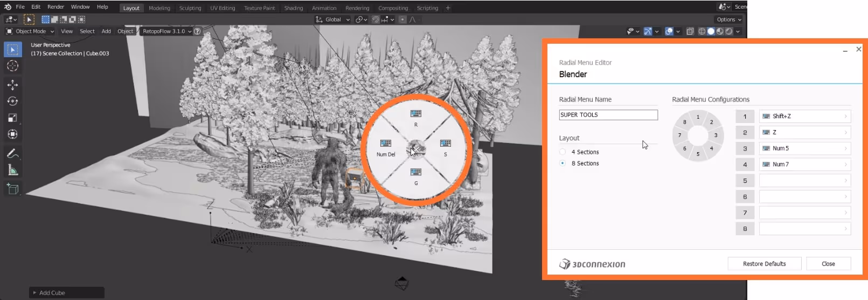Screen dimensions: 868x300
Task: Open the Num 7 slot 4 assignment
Action: (x=805, y=165)
